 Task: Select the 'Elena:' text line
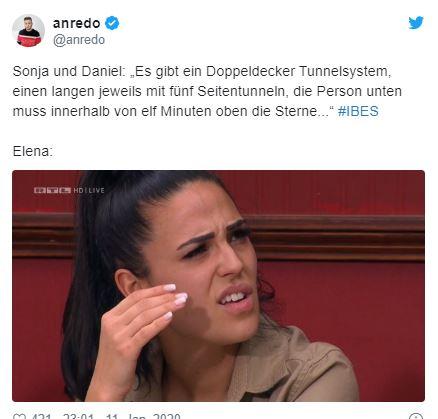[33, 151]
